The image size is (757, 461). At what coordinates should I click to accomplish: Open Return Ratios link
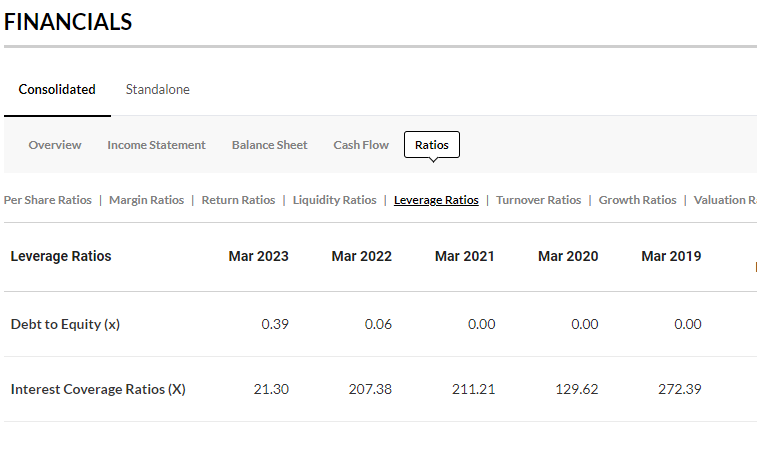click(x=238, y=200)
